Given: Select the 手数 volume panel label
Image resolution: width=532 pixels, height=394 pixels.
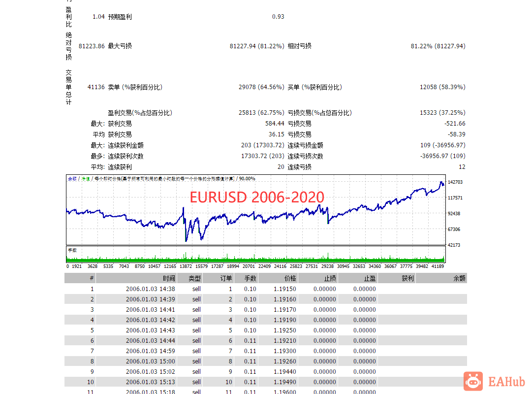Looking at the screenshot, I should pyautogui.click(x=72, y=250).
